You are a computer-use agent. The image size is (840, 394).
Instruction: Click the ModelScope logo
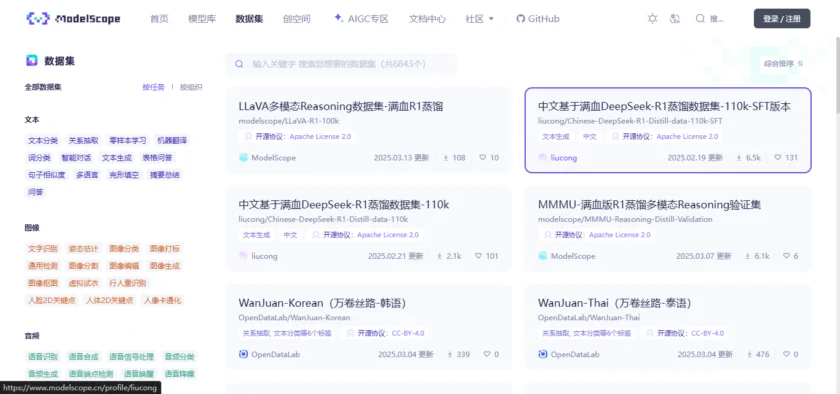pyautogui.click(x=73, y=19)
